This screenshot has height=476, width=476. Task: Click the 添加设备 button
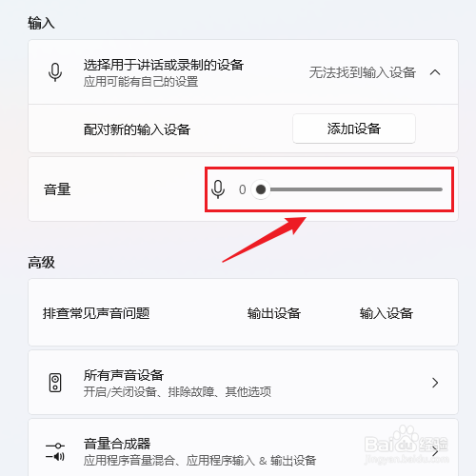[x=354, y=129]
